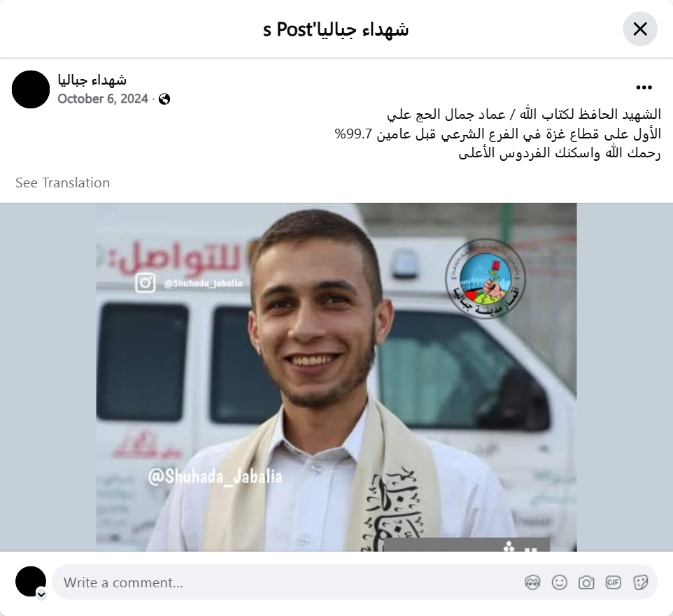Open the emoji picker in comment box

559,582
